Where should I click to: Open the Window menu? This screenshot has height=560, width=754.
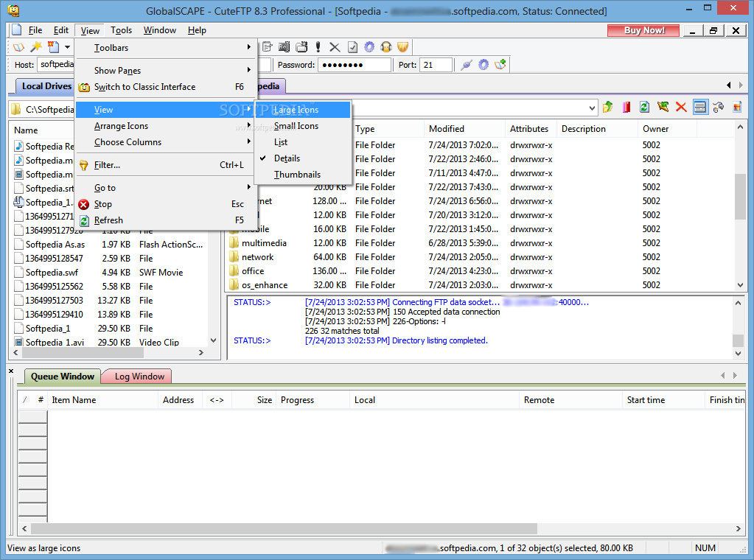pyautogui.click(x=160, y=30)
